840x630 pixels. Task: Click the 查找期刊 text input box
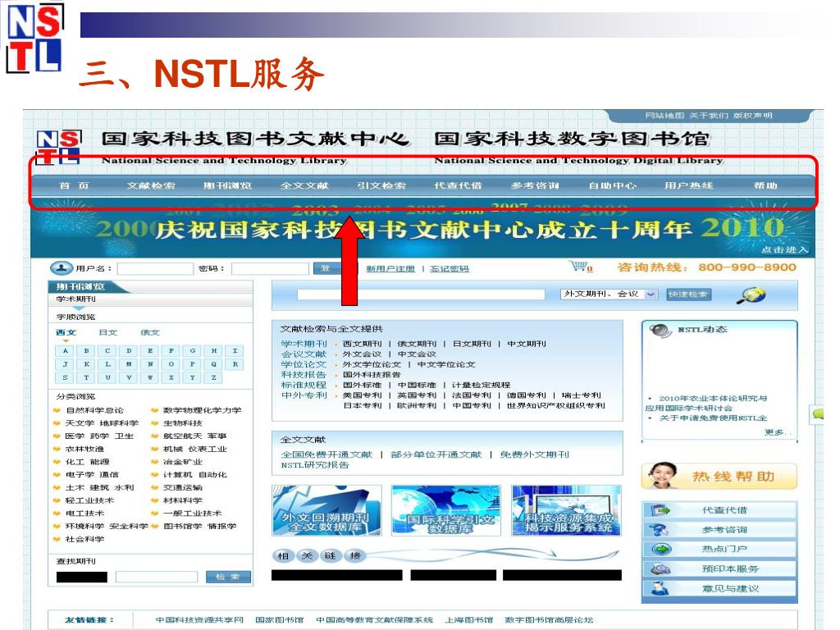157,577
